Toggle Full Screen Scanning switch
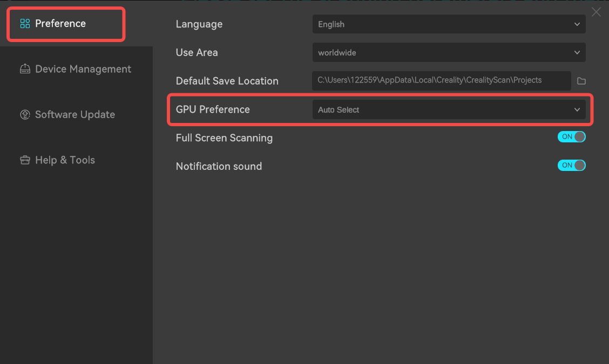 (x=571, y=136)
